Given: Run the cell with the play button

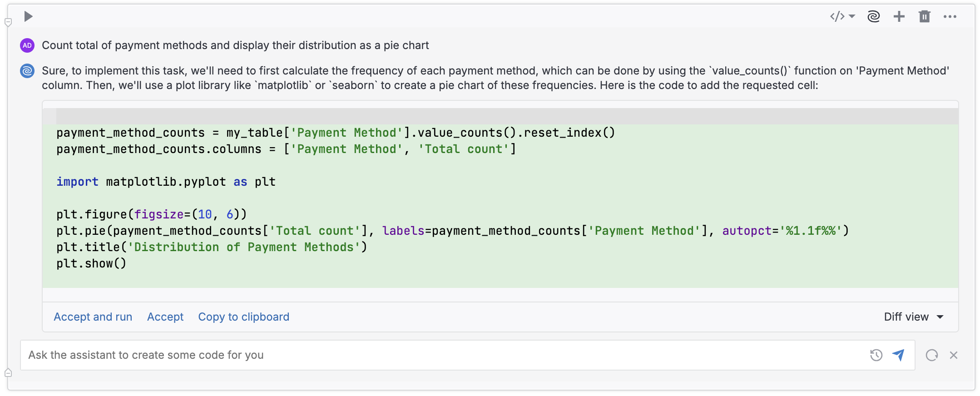Looking at the screenshot, I should (28, 17).
